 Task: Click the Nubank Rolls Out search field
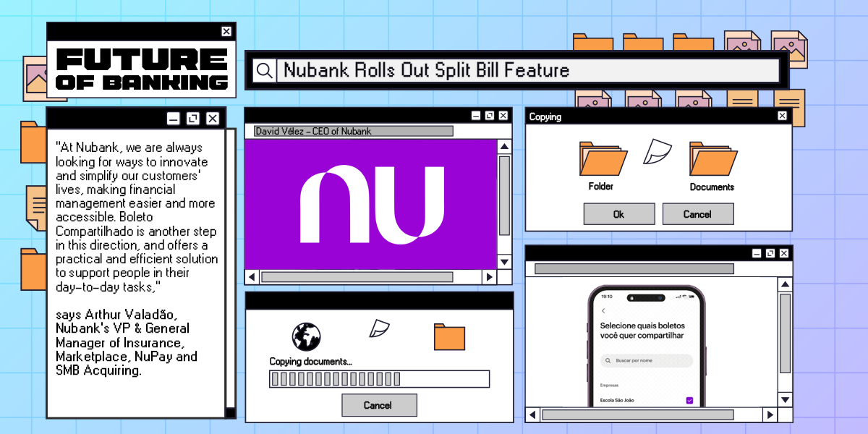click(x=528, y=70)
